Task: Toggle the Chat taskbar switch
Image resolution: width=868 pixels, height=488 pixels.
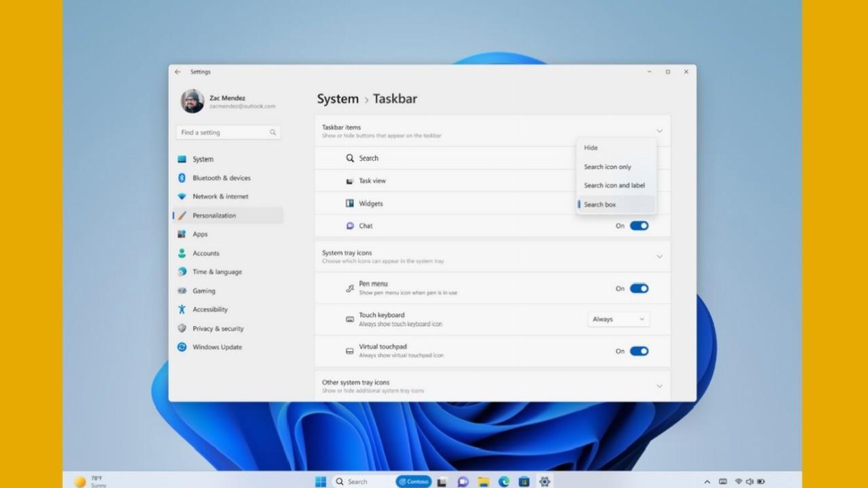Action: (639, 226)
